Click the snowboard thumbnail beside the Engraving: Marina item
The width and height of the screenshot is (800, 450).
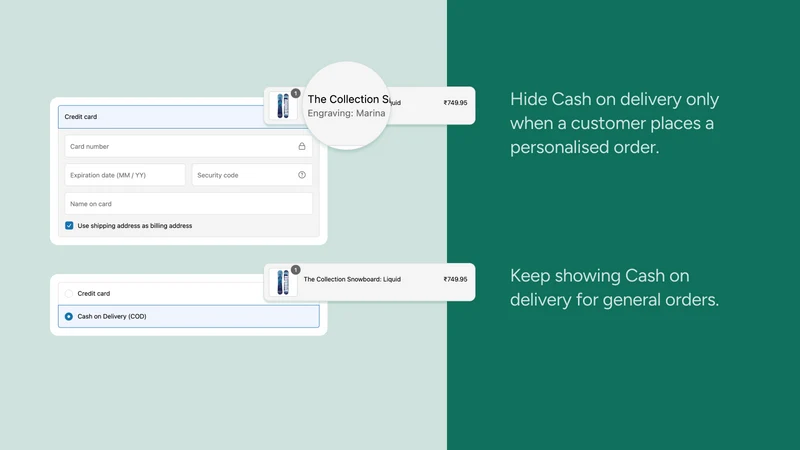[283, 106]
